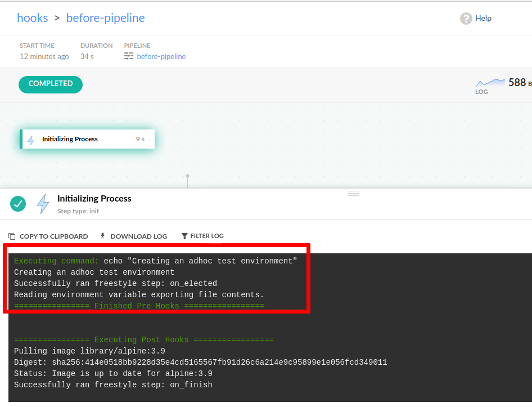This screenshot has height=407, width=532.
Task: Click the 12 minutes ago start time
Action: 44,56
